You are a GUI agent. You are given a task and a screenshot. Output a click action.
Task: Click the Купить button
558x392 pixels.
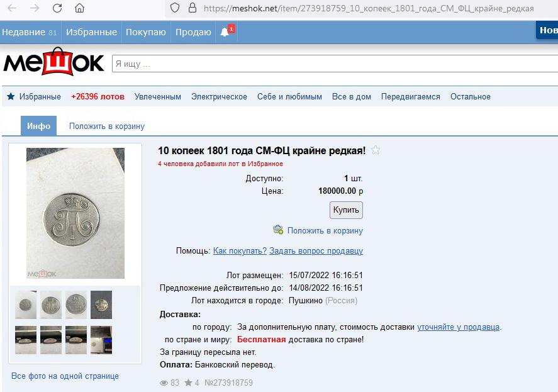[346, 210]
